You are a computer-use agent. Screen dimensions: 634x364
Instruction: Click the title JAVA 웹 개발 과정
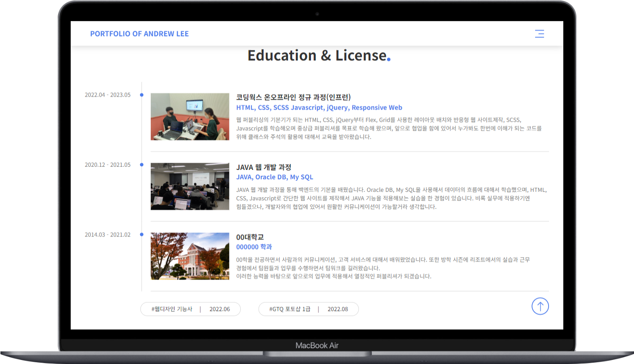[264, 167]
